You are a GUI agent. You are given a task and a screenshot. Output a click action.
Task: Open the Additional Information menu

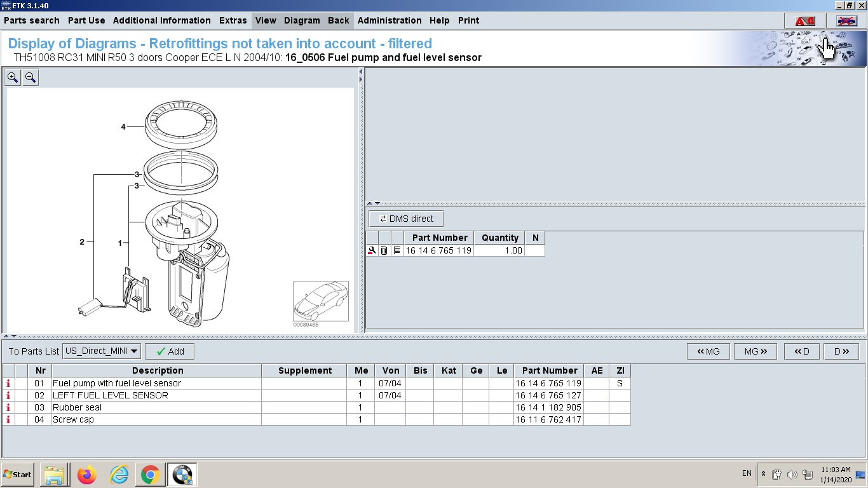[x=161, y=20]
